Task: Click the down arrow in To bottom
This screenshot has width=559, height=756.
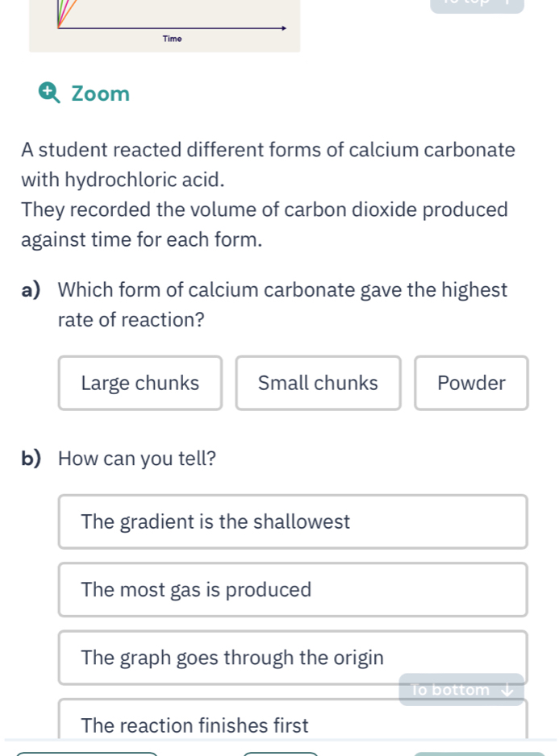Action: pos(507,690)
